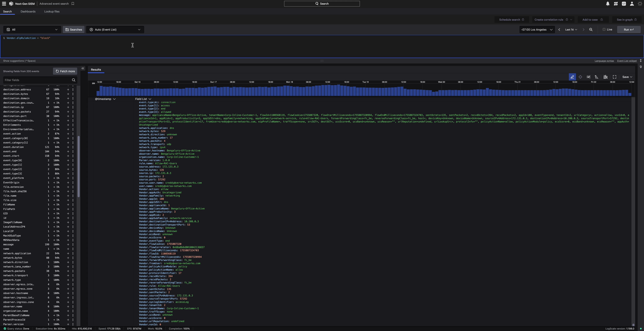Open the code/API panel icon in the top bar
The width and height of the screenshot is (644, 331).
coord(624,4)
